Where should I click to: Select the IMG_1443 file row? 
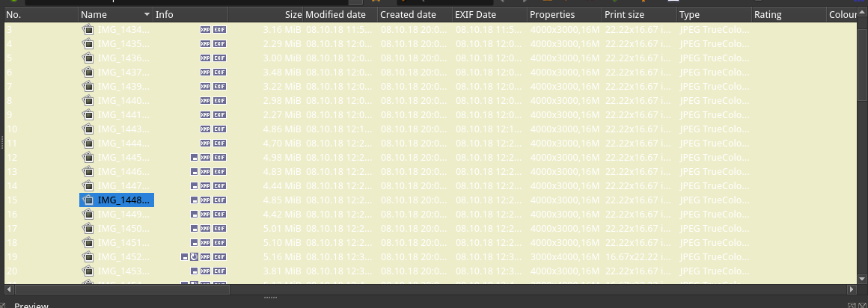[x=123, y=129]
